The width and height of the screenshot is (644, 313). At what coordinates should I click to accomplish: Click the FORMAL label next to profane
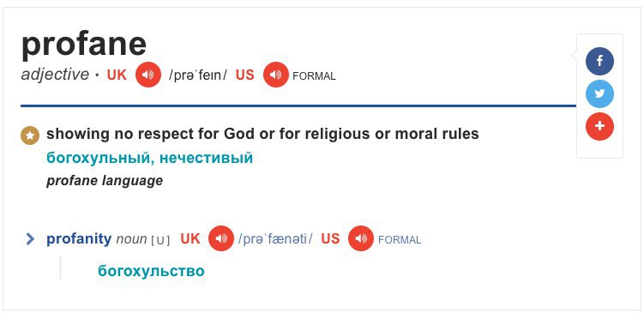314,76
